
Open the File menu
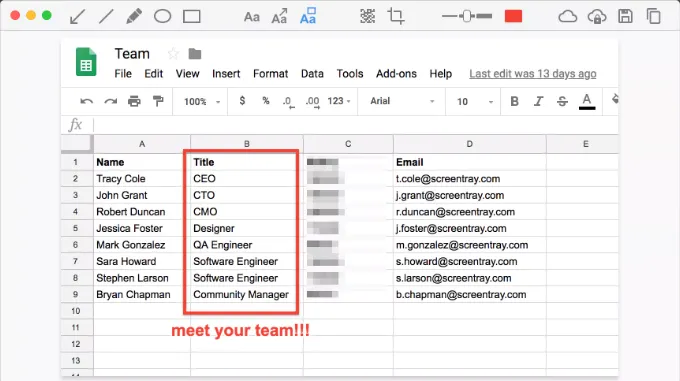pyautogui.click(x=123, y=74)
